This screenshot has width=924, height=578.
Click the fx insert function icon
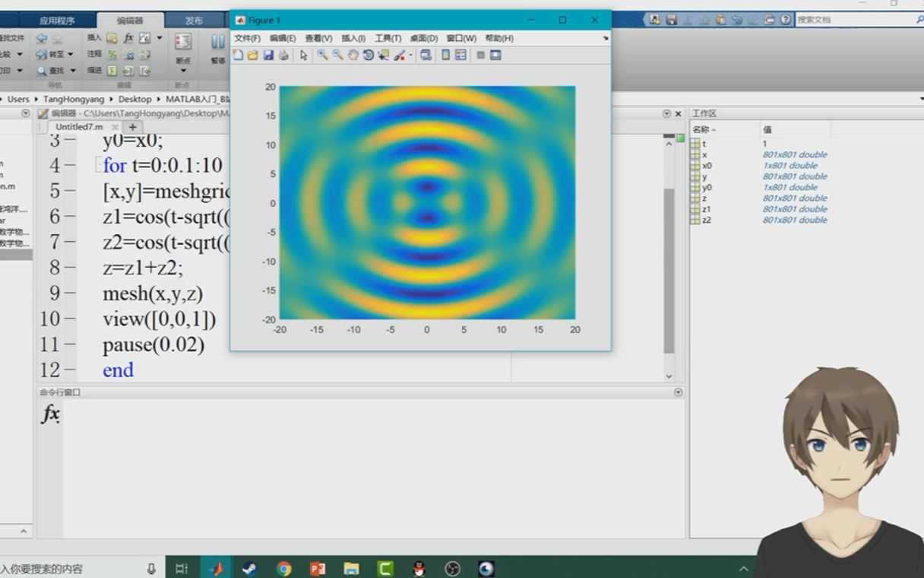tap(128, 38)
